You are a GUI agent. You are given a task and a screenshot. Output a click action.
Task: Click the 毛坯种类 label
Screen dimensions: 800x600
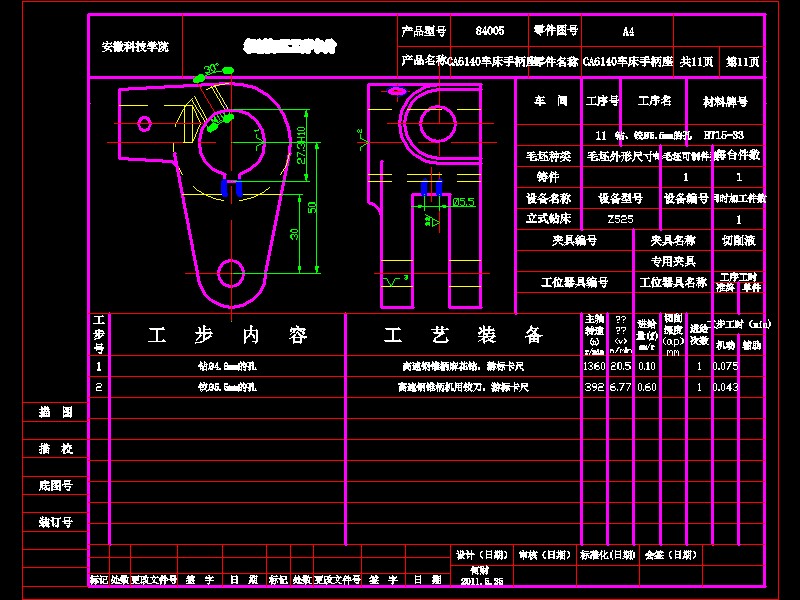pos(548,156)
